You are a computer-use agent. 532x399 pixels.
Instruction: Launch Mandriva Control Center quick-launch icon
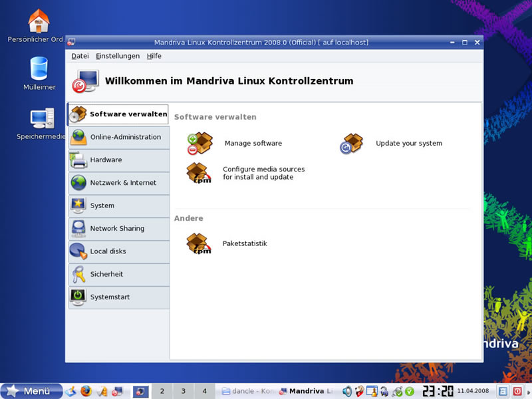point(117,391)
